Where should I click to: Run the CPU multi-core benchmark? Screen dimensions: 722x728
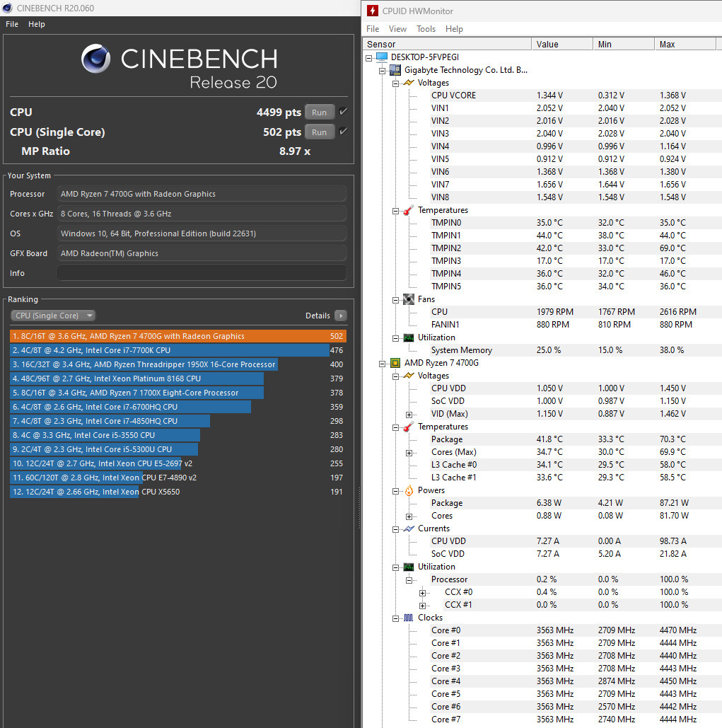[x=319, y=112]
